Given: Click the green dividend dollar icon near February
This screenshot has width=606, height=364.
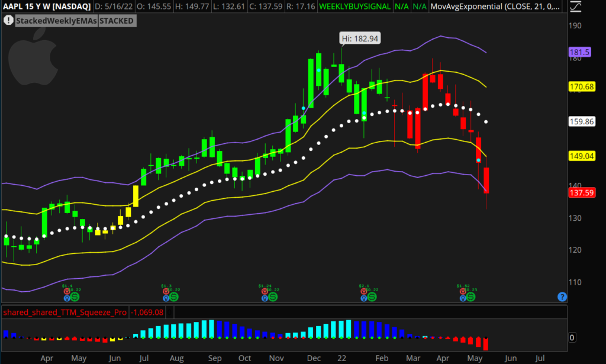Looking at the screenshot, I should pos(372,297).
